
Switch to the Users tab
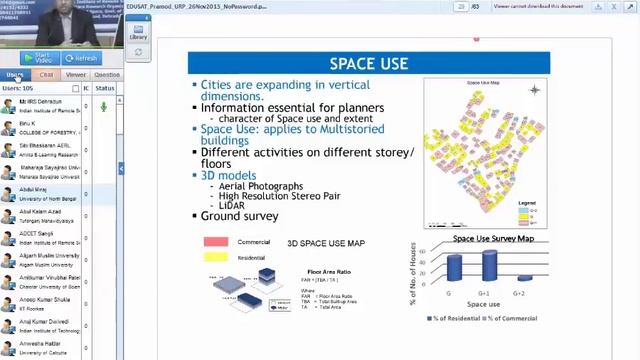click(15, 75)
